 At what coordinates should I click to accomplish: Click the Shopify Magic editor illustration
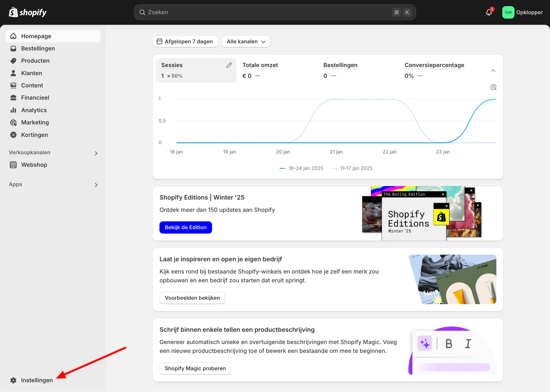(452, 350)
